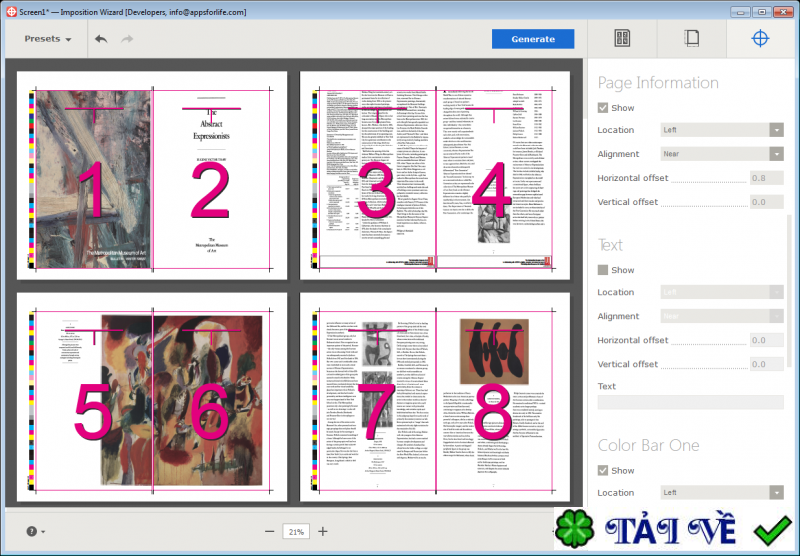Image resolution: width=800 pixels, height=556 pixels.
Task: Zoom out with the minus button
Action: click(x=269, y=532)
